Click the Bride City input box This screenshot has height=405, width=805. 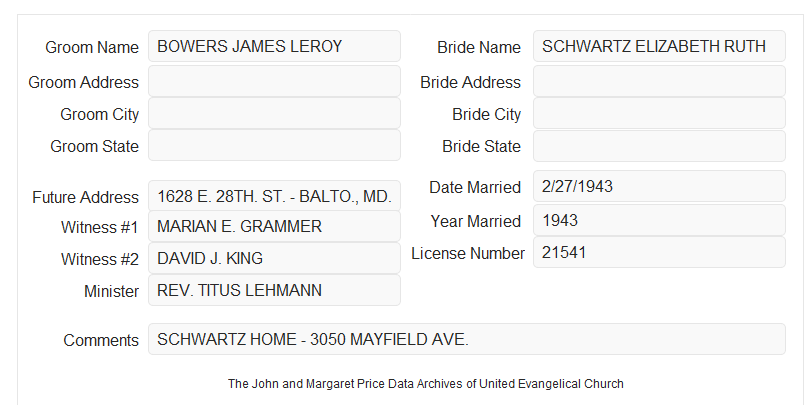point(659,113)
